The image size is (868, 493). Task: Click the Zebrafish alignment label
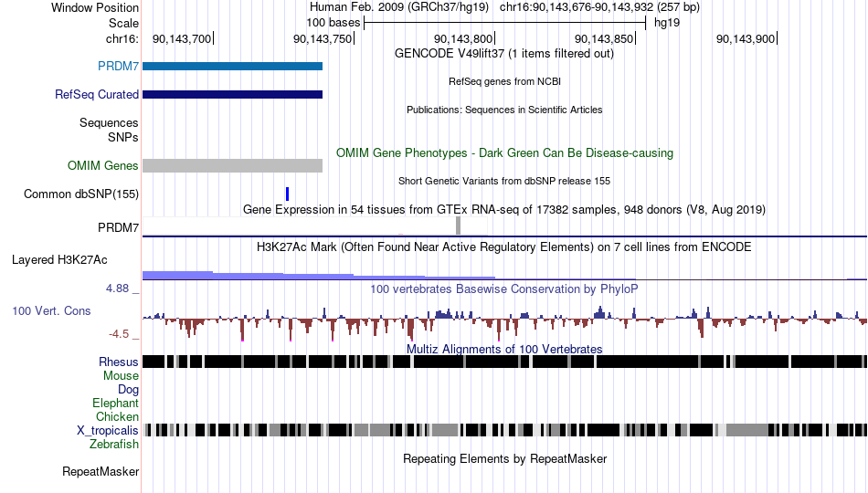(114, 445)
